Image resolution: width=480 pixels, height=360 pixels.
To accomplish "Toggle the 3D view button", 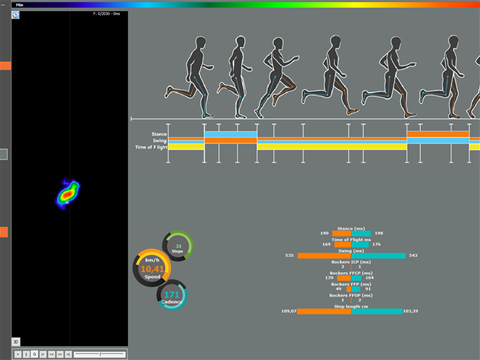I will tap(16, 342).
